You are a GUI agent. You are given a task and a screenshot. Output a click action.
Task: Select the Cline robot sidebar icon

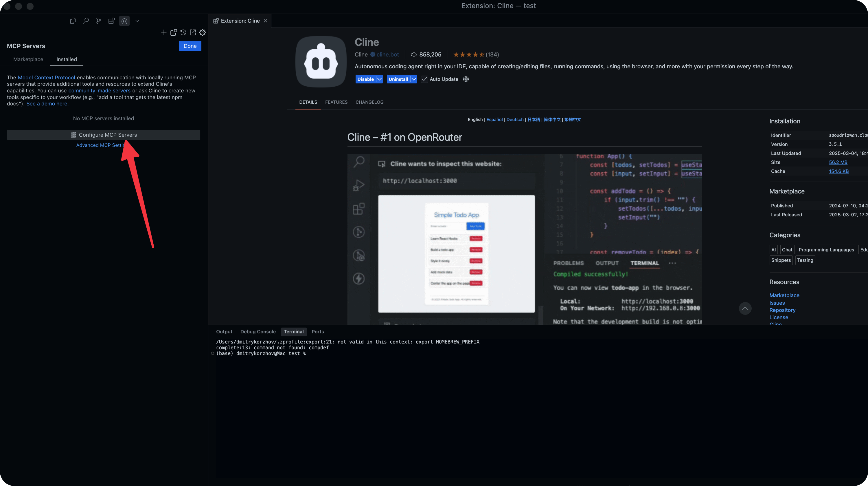tap(124, 21)
